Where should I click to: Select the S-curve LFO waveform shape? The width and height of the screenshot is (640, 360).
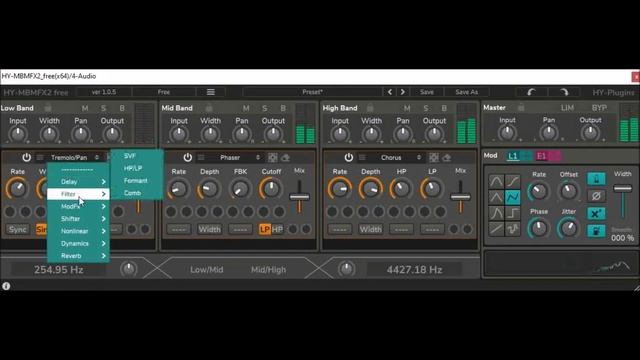[513, 181]
